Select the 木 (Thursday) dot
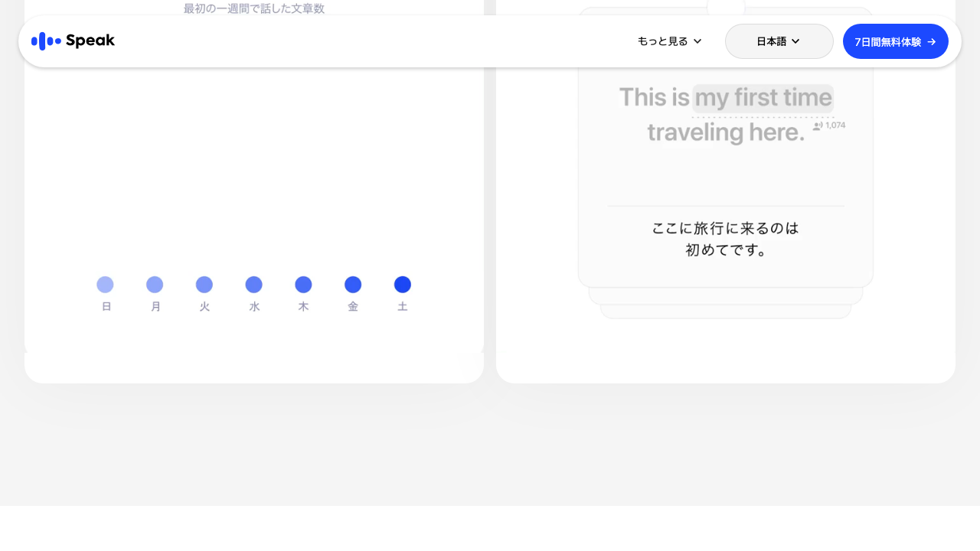Viewport: 980px width, 551px height. click(x=304, y=285)
